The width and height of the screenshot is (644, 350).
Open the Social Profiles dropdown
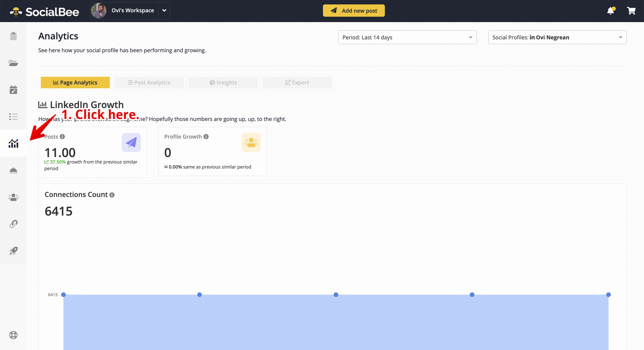click(557, 37)
